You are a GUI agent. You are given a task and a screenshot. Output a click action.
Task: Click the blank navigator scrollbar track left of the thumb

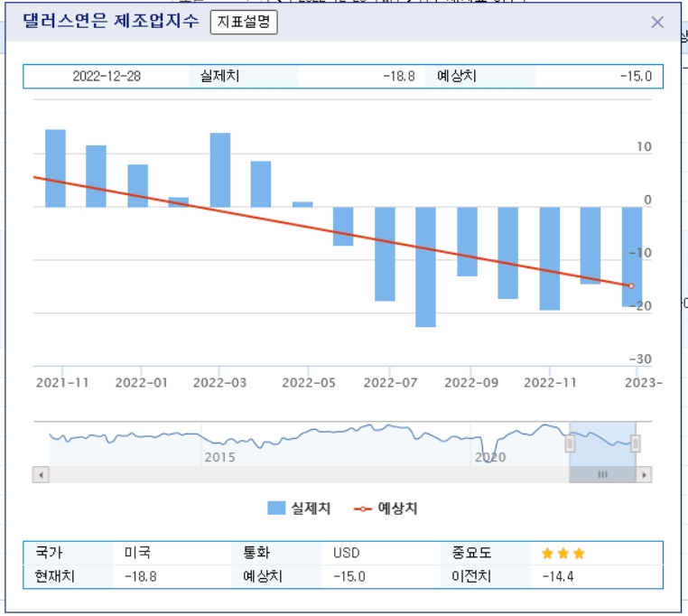[309, 474]
